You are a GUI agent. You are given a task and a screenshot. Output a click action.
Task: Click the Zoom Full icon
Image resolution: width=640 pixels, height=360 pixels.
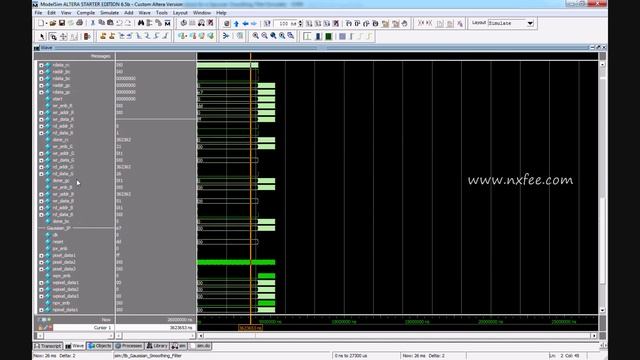(273, 36)
